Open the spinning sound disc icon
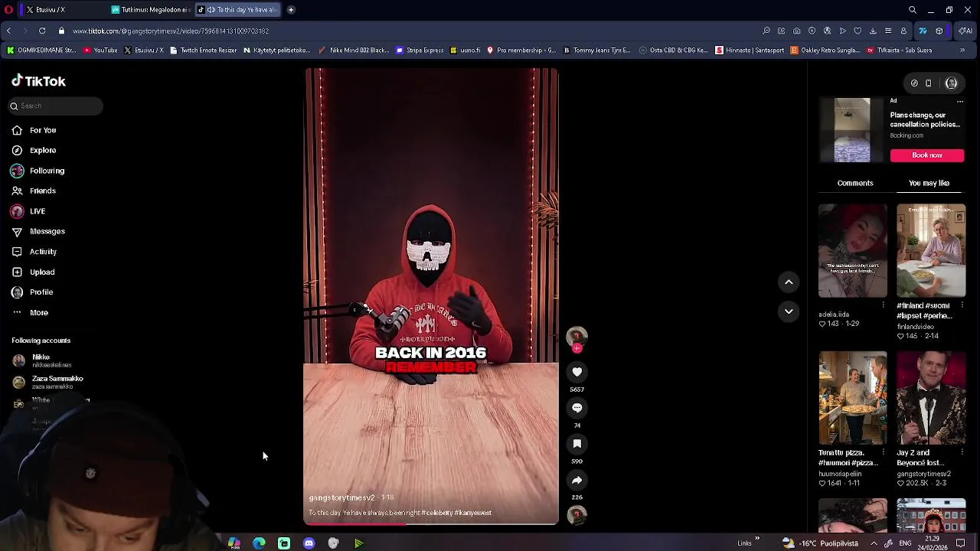 pyautogui.click(x=577, y=515)
